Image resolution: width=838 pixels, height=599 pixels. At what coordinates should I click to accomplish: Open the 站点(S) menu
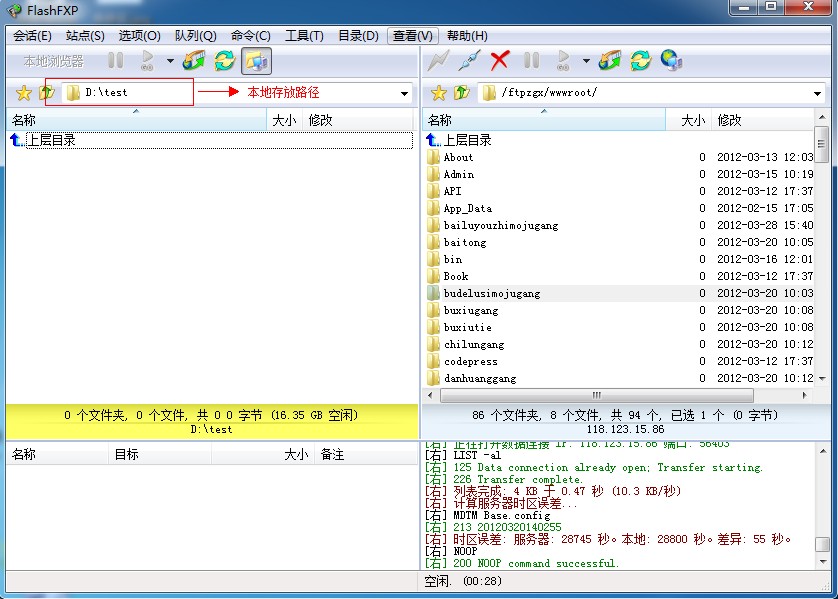(x=85, y=36)
